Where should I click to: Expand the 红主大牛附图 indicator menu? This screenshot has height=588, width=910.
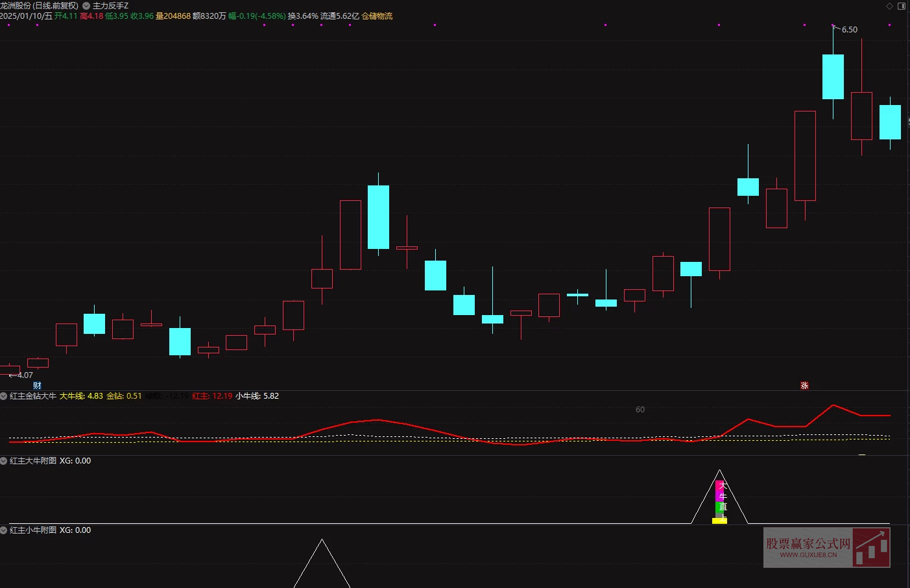click(x=4, y=461)
